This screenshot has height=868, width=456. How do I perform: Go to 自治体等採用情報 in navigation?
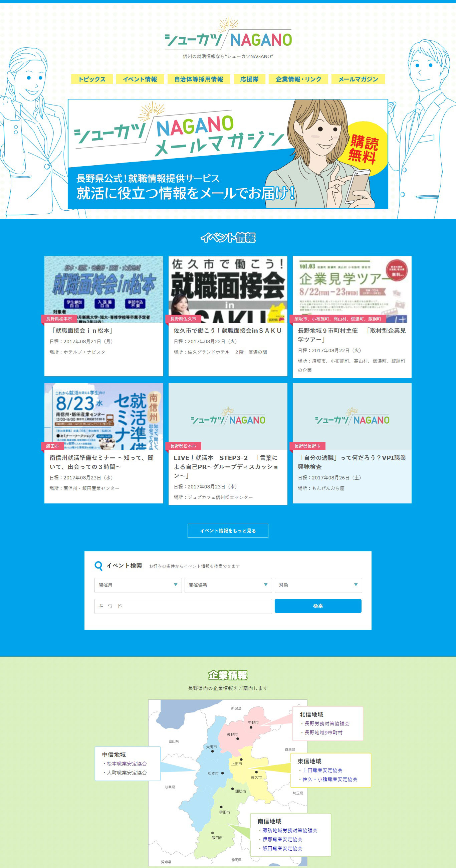199,79
